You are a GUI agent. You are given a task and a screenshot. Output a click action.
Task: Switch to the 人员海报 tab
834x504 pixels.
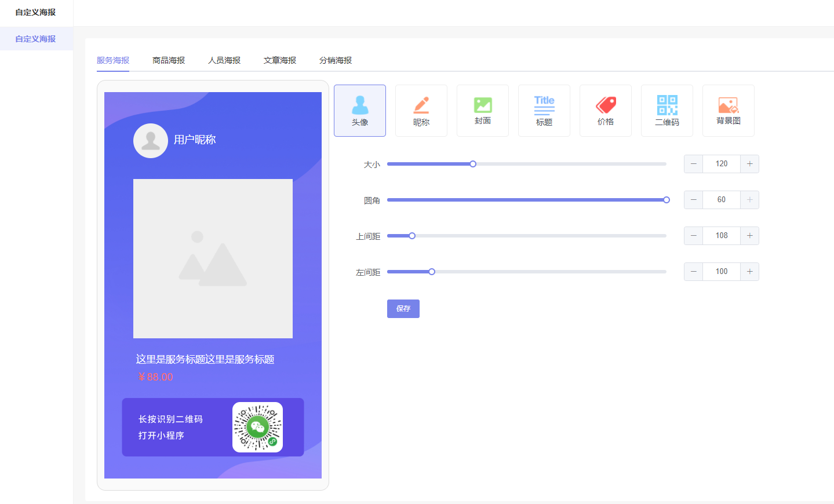(x=224, y=60)
